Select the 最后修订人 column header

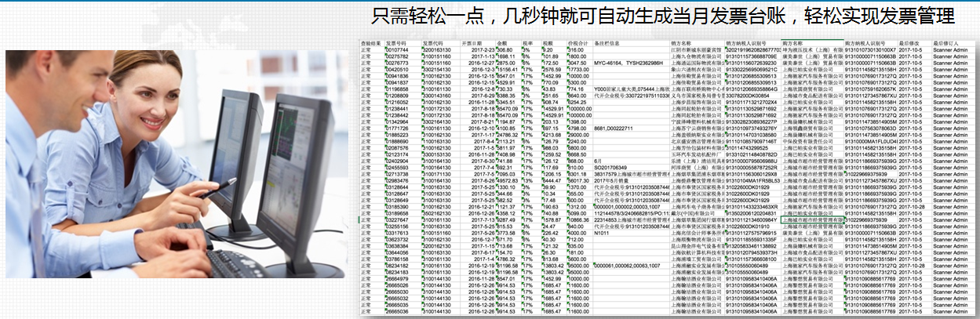click(x=947, y=43)
